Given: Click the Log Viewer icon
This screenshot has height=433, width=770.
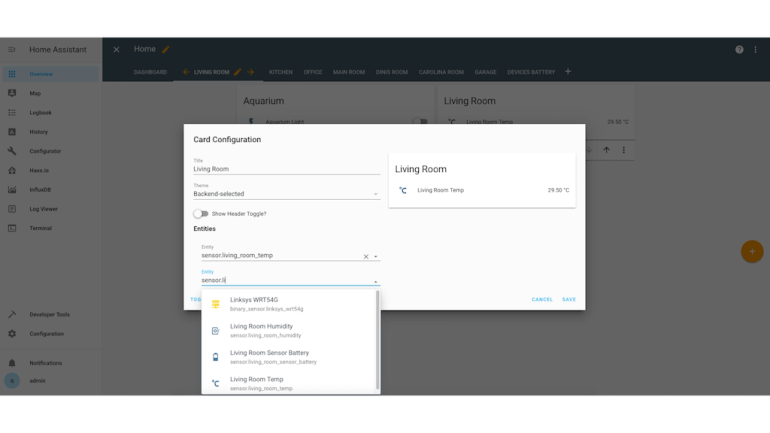Looking at the screenshot, I should click(12, 209).
